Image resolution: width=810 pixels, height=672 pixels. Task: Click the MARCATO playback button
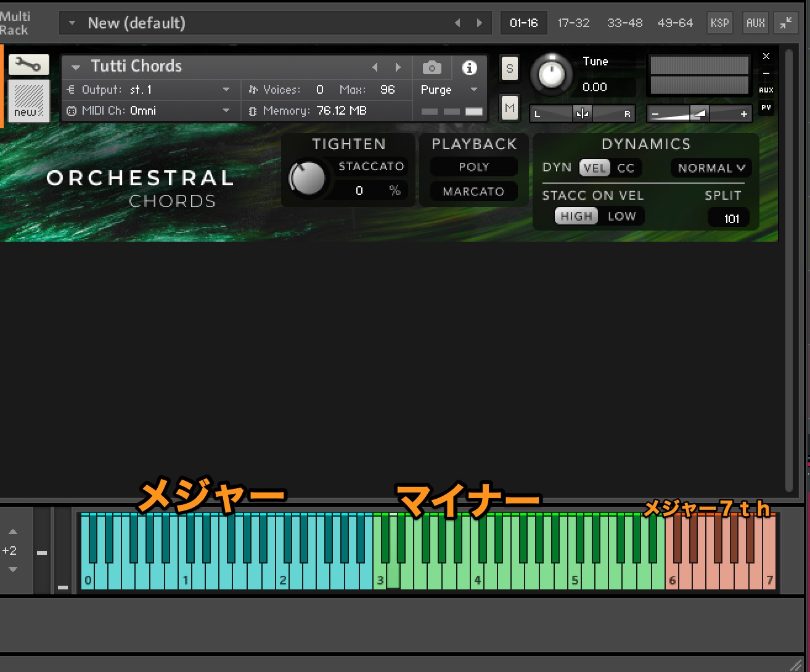click(x=473, y=192)
